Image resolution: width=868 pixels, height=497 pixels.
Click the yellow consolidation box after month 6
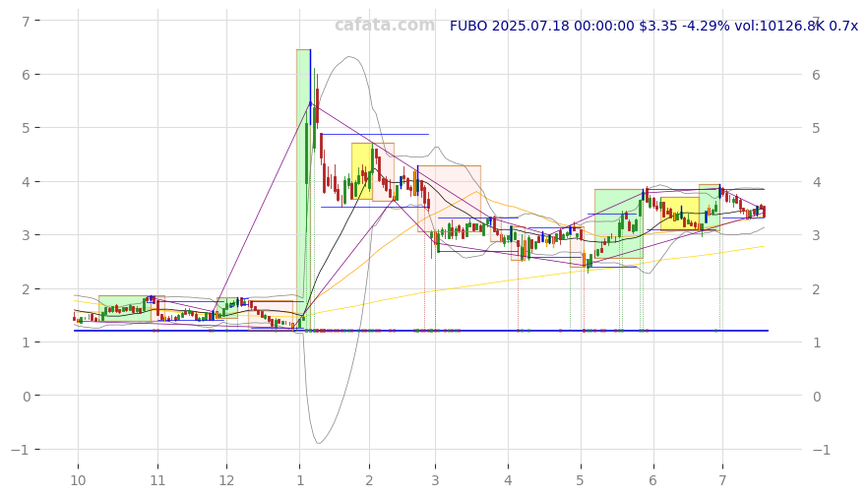pyautogui.click(x=680, y=214)
